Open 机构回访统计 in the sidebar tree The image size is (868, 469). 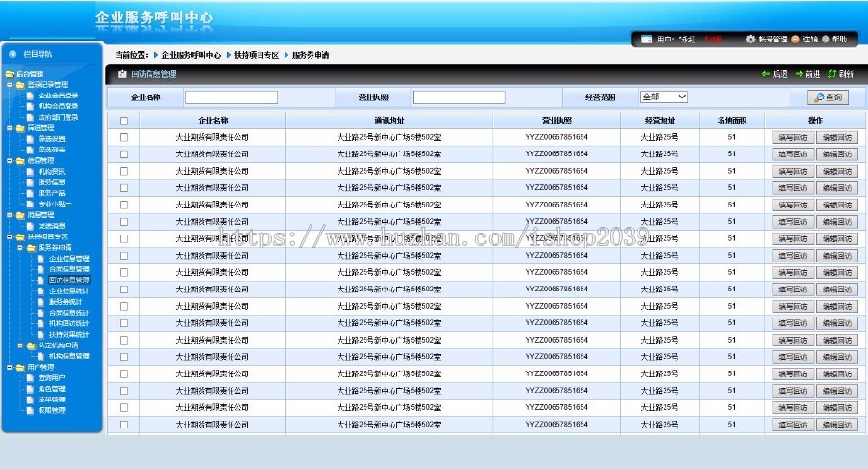click(69, 324)
